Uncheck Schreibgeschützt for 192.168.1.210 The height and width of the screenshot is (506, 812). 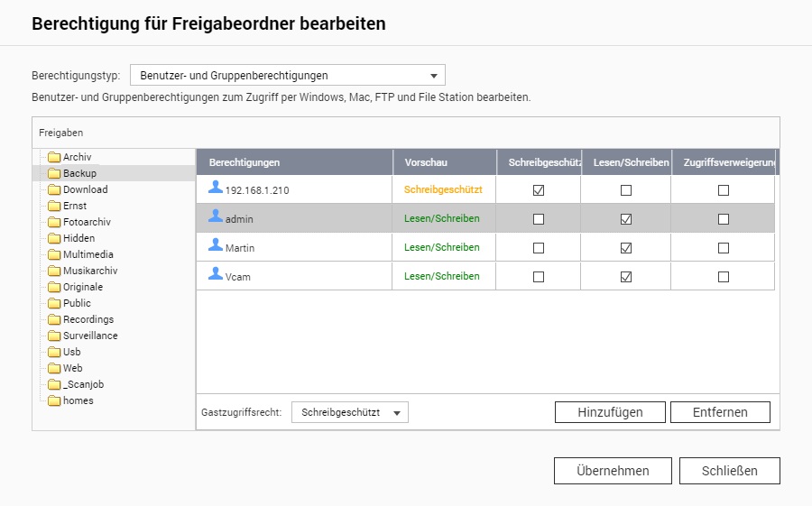(x=539, y=190)
